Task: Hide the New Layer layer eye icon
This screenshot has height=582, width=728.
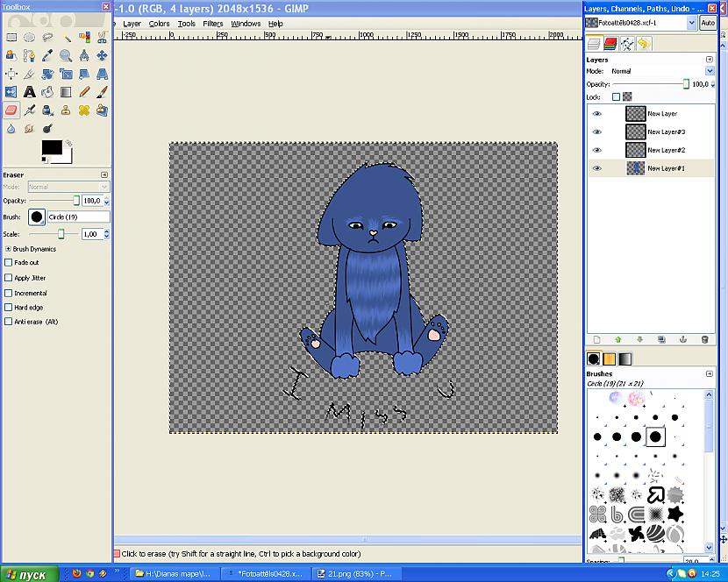Action: 597,114
